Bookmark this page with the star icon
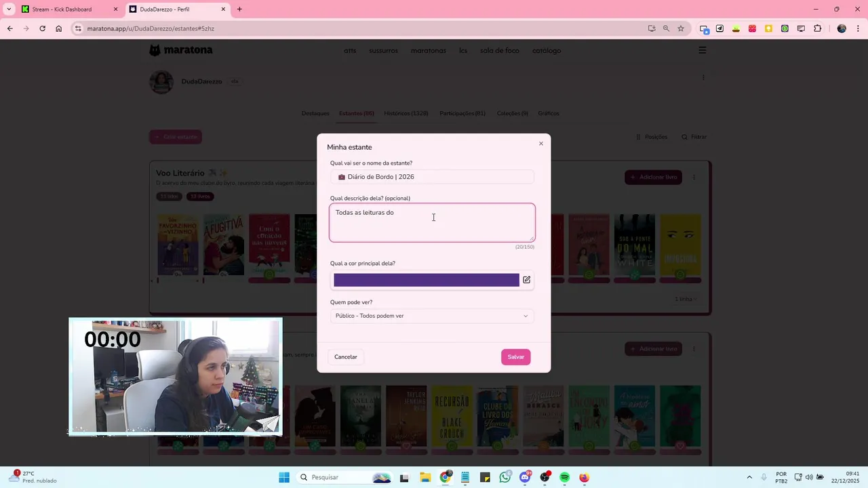Viewport: 868px width, 488px height. [681, 28]
